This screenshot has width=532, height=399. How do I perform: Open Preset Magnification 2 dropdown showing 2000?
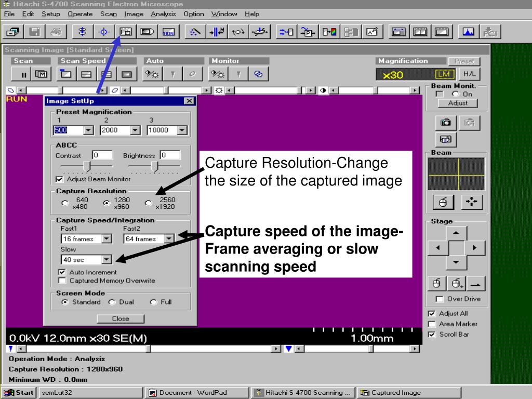pos(136,130)
